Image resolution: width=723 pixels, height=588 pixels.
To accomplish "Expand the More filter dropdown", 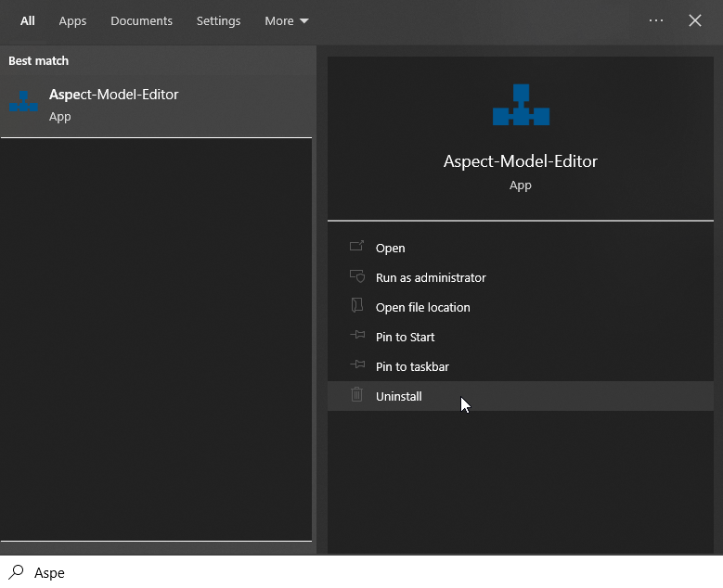I will coord(286,20).
